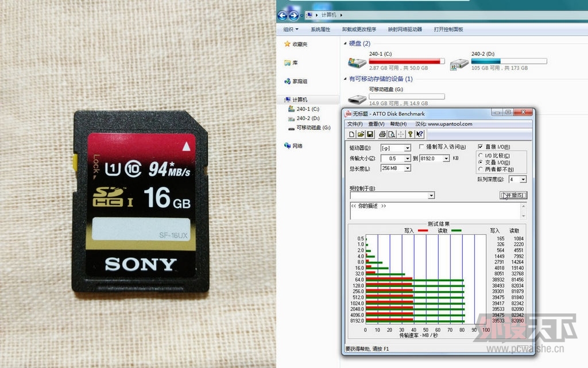Click the Save floppy disk icon in ATTO

pos(370,134)
